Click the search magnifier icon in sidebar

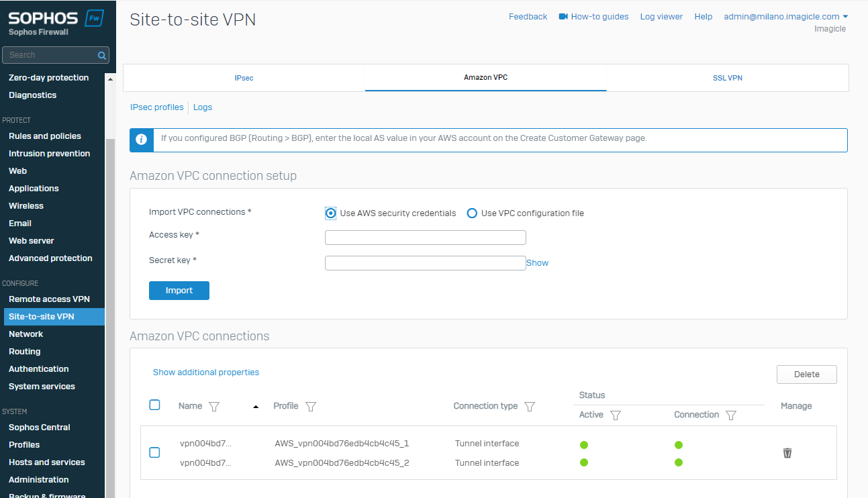[102, 55]
